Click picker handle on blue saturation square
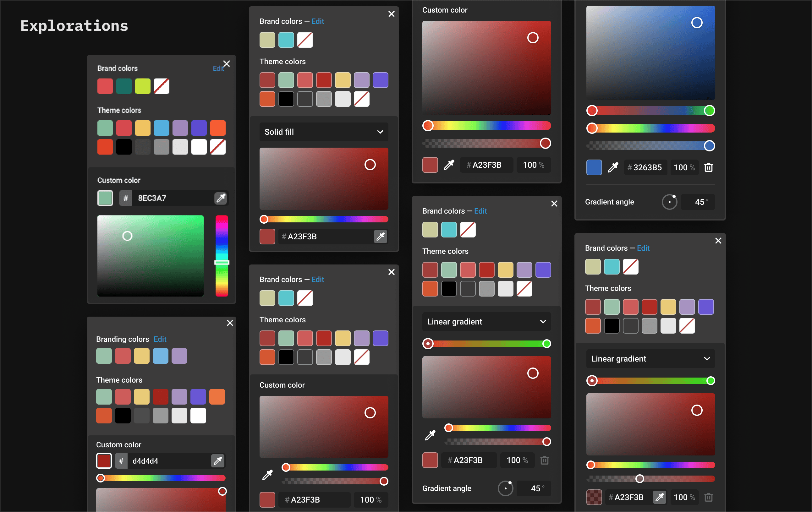 click(697, 23)
